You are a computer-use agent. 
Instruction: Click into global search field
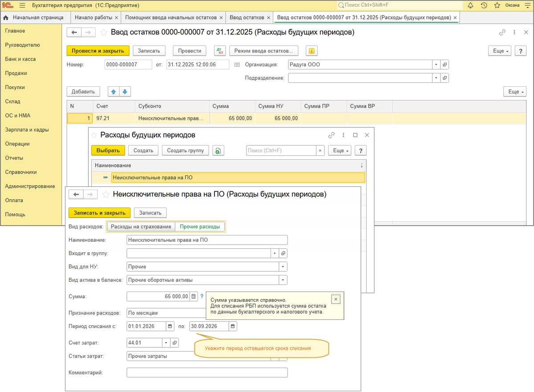point(400,5)
